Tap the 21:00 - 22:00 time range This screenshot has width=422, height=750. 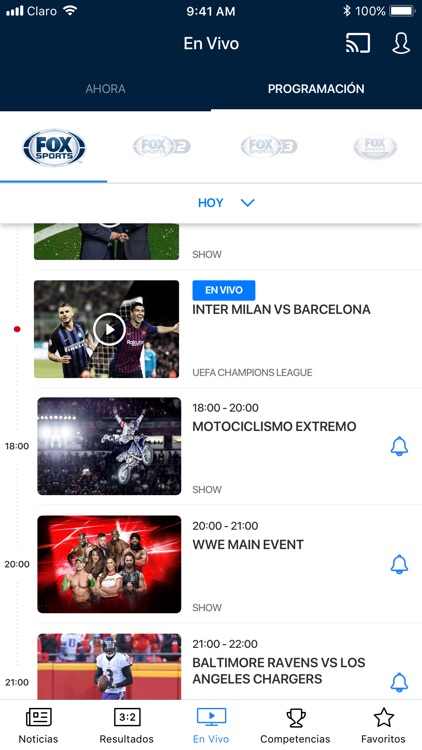pyautogui.click(x=225, y=644)
